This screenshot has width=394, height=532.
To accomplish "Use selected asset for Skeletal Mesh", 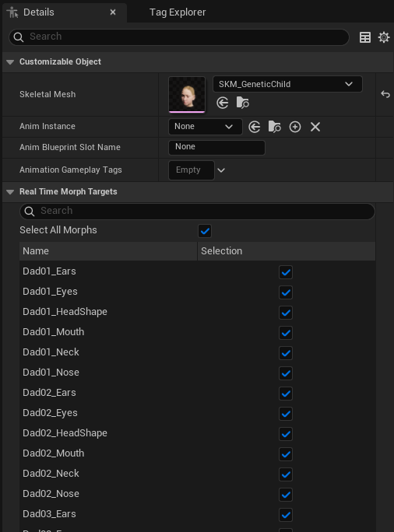I will (x=223, y=103).
